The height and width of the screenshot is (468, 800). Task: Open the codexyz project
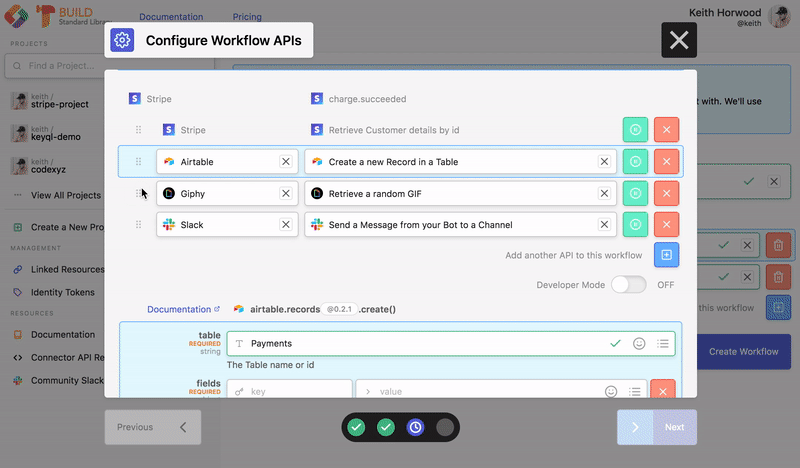click(39, 166)
